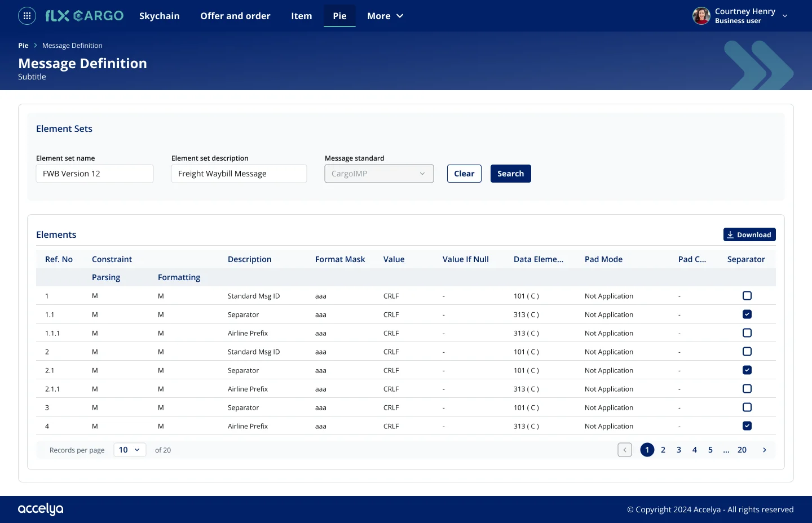Click Courtney Henry's profile avatar
This screenshot has width=812, height=523.
[701, 16]
